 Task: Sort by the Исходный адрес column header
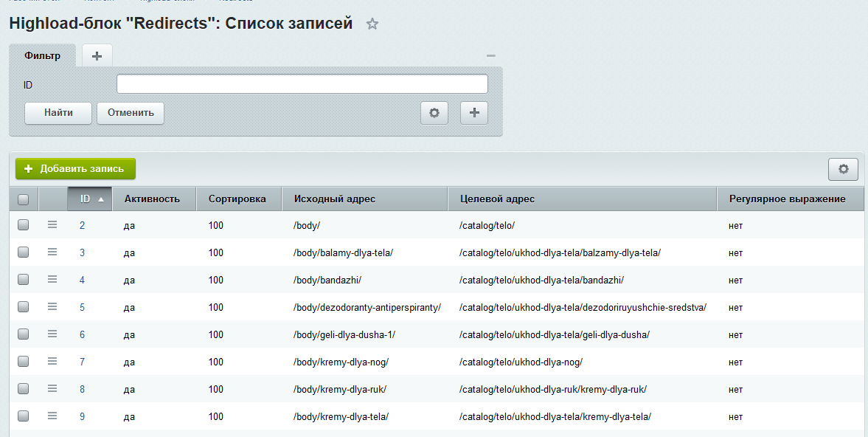(334, 199)
